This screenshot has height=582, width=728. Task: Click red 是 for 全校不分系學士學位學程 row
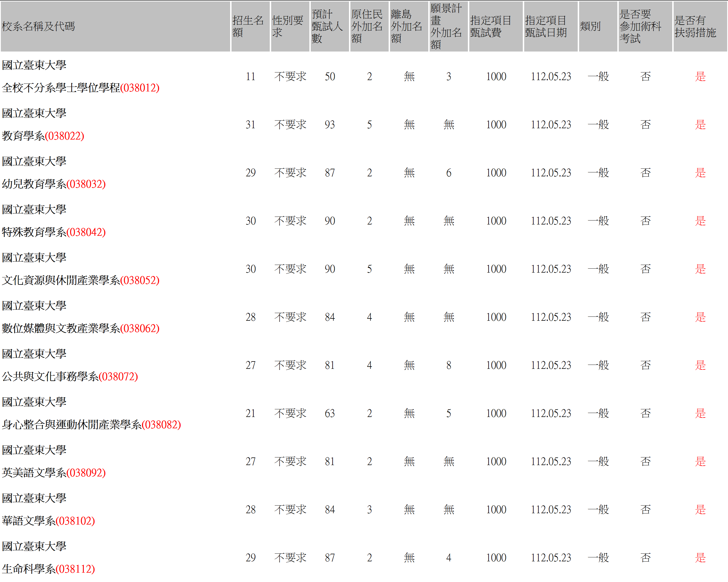pyautogui.click(x=700, y=77)
